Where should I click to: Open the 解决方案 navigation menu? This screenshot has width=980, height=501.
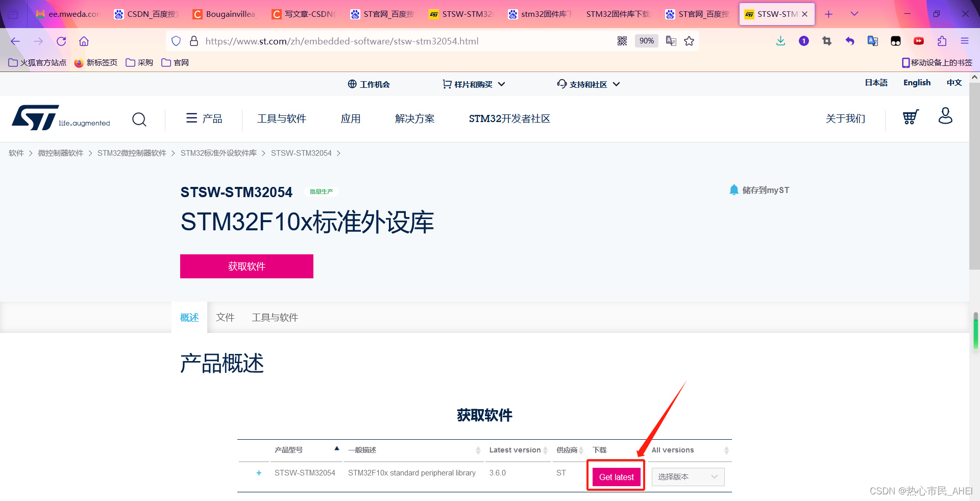(x=414, y=118)
